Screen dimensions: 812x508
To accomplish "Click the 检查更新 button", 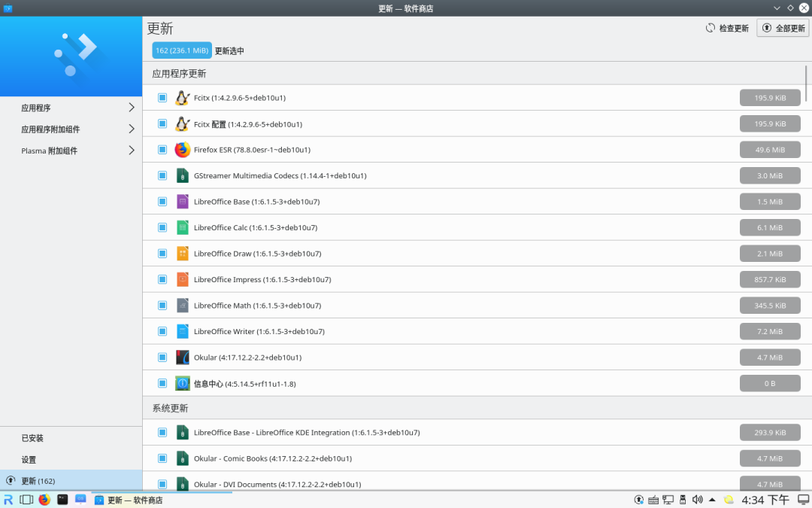I will tap(727, 28).
